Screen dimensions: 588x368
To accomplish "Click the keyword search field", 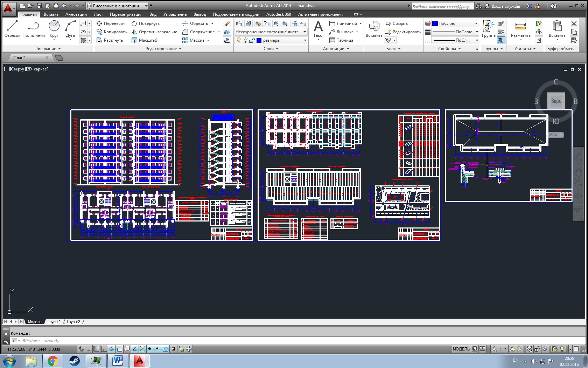I will click(442, 6).
